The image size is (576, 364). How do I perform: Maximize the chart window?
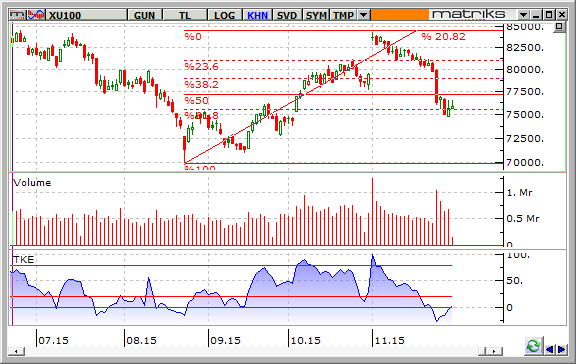click(x=549, y=15)
